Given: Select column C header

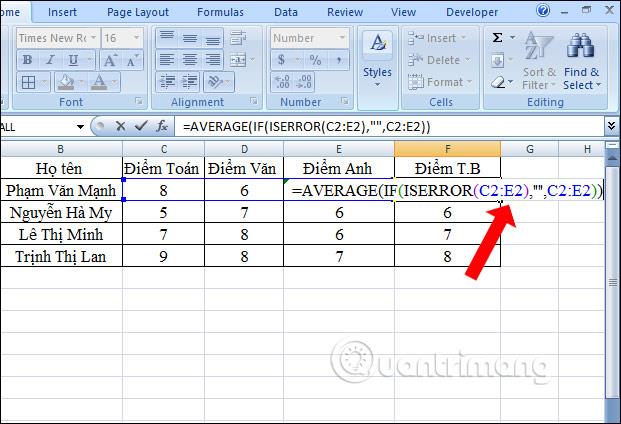Looking at the screenshot, I should [164, 149].
